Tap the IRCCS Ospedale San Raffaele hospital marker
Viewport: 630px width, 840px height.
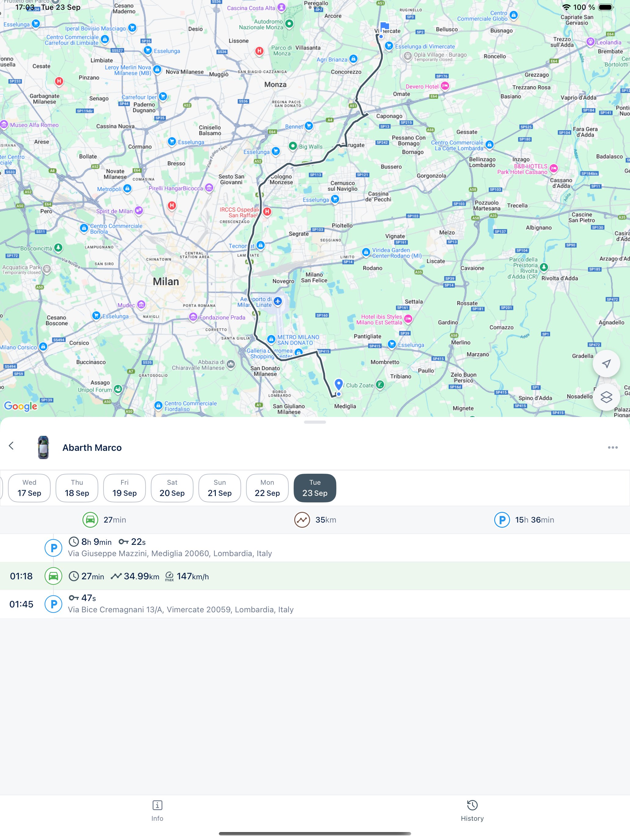click(267, 212)
